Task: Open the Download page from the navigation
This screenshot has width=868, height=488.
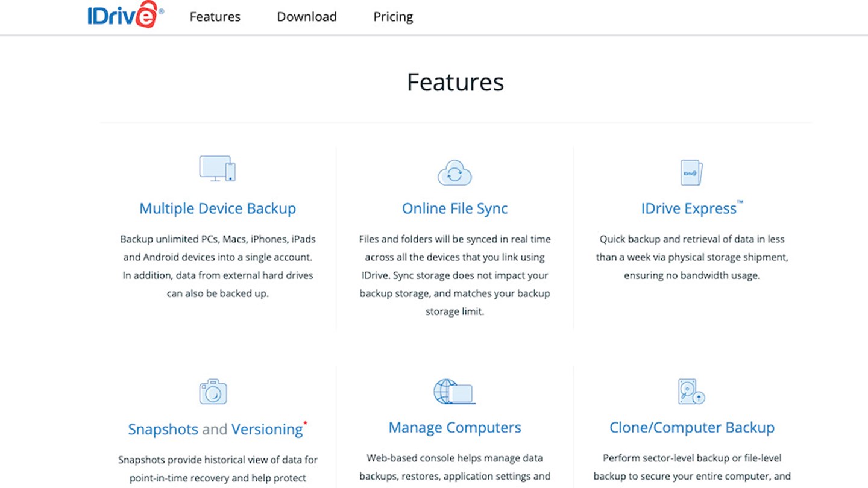Action: 306,17
